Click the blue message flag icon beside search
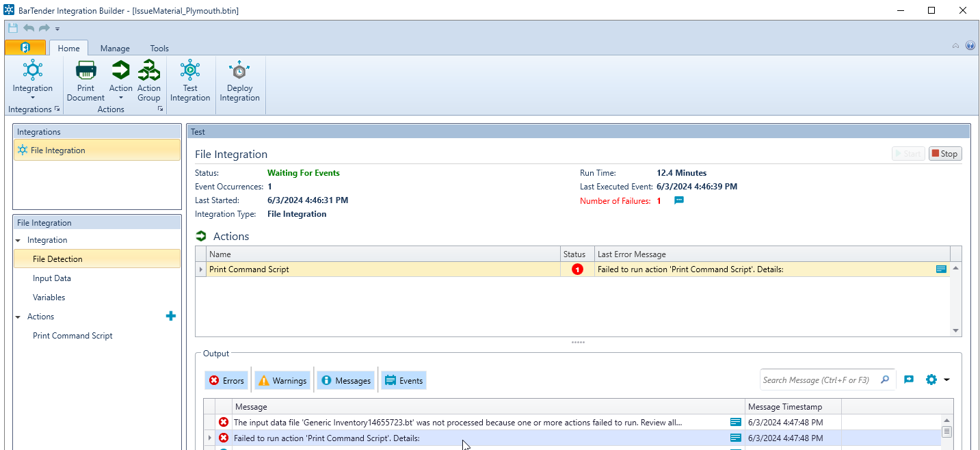Viewport: 980px width, 450px height. pos(908,380)
